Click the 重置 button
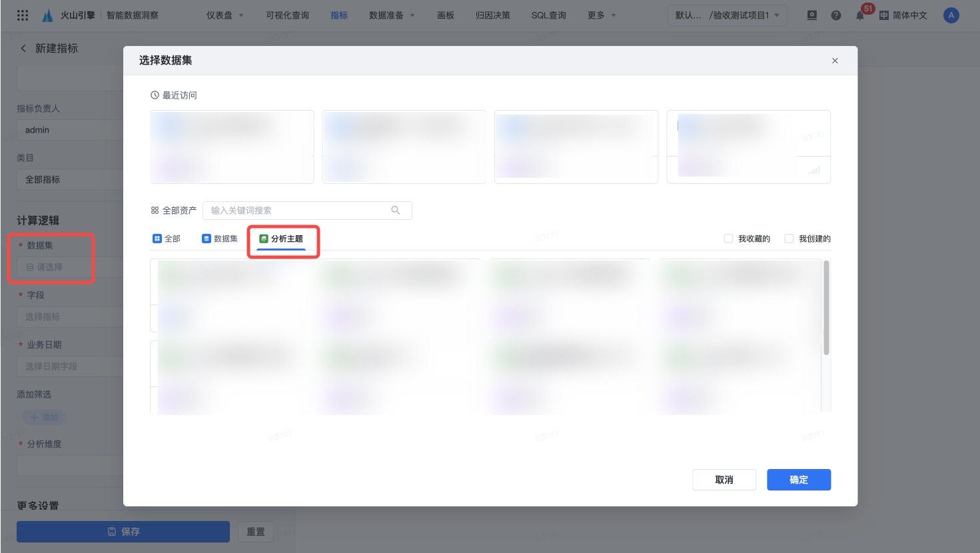Viewport: 980px width, 553px height. tap(256, 532)
